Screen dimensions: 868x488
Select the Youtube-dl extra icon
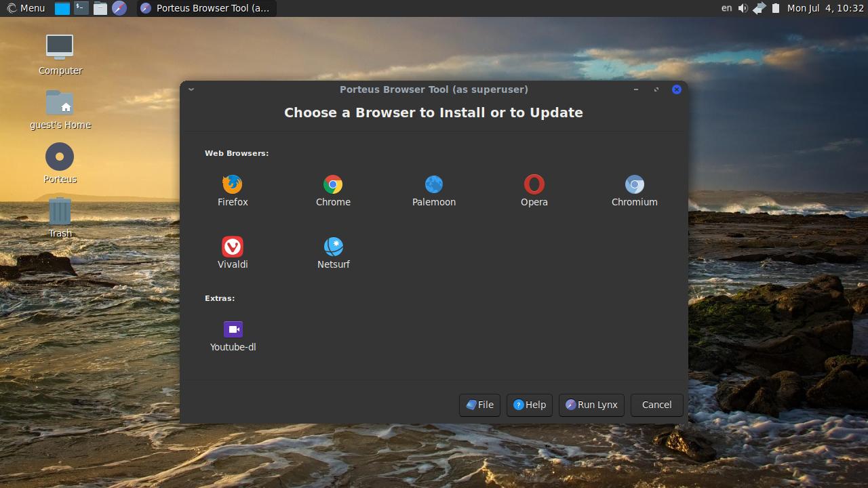pyautogui.click(x=233, y=329)
